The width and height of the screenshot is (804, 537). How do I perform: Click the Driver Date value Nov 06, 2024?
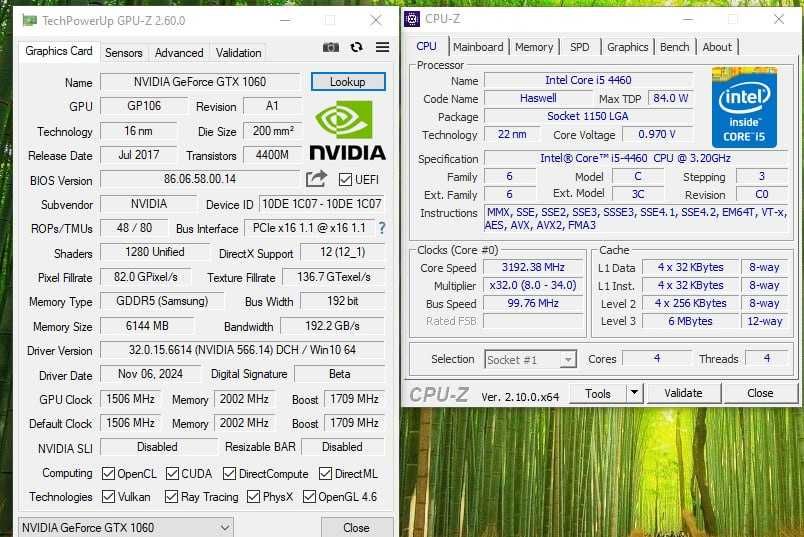coord(150,374)
